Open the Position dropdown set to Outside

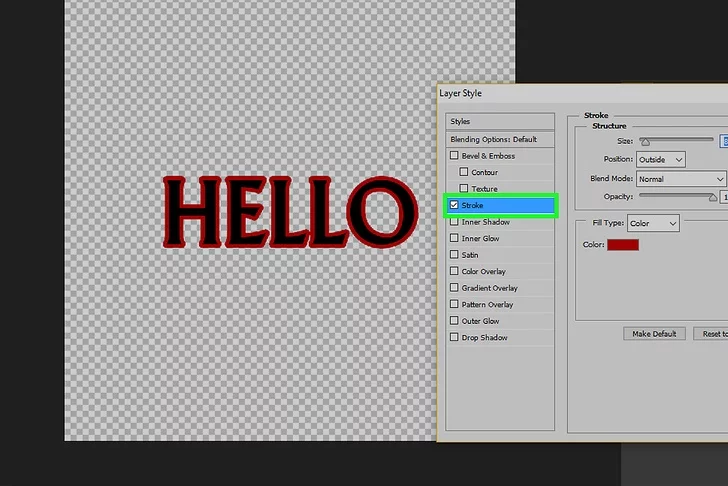click(x=662, y=159)
